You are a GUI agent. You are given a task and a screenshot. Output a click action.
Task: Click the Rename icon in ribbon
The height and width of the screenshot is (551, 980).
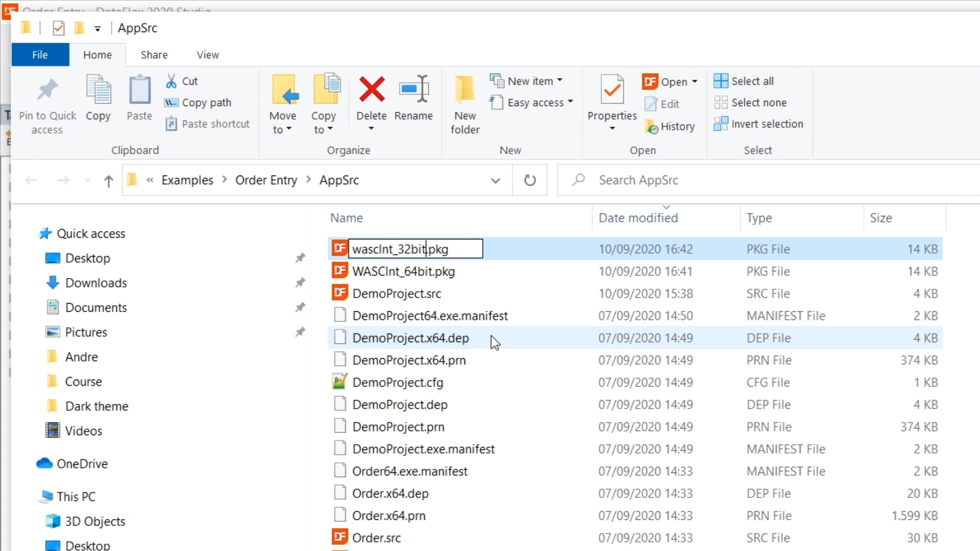click(413, 90)
